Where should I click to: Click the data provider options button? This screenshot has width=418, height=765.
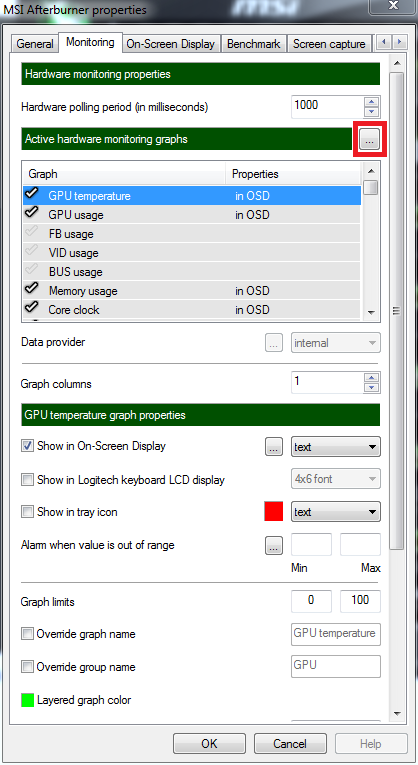tap(274, 343)
